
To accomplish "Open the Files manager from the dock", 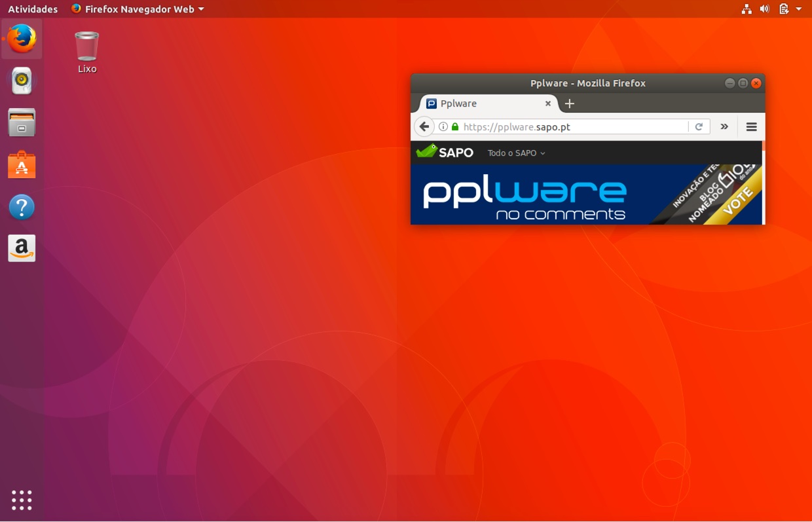I will point(22,122).
